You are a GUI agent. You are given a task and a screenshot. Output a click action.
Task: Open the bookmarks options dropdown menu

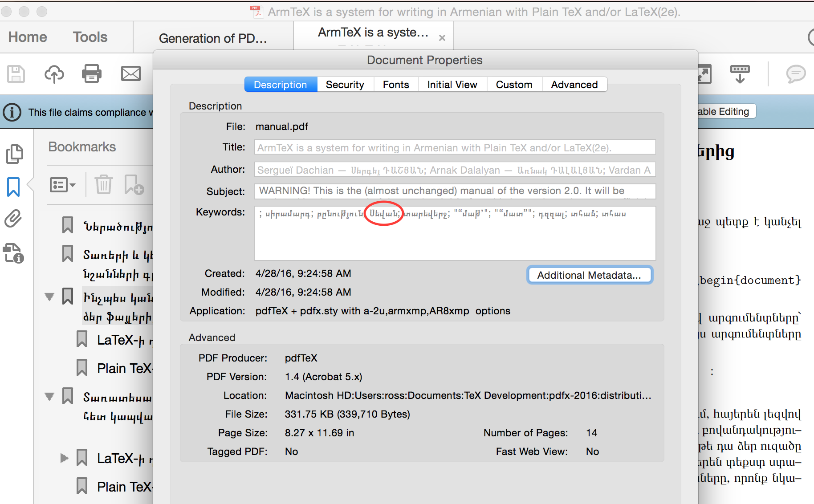click(x=62, y=184)
